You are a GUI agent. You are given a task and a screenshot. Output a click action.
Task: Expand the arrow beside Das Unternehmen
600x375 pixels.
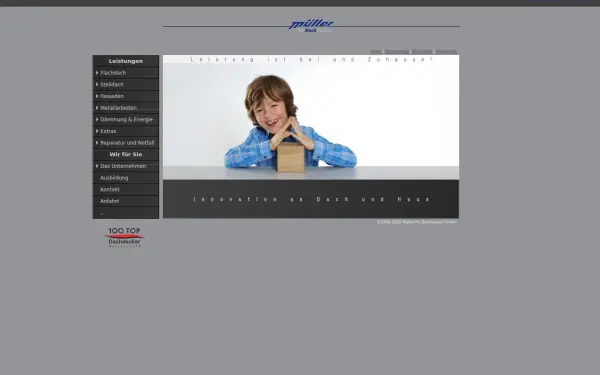click(x=97, y=166)
